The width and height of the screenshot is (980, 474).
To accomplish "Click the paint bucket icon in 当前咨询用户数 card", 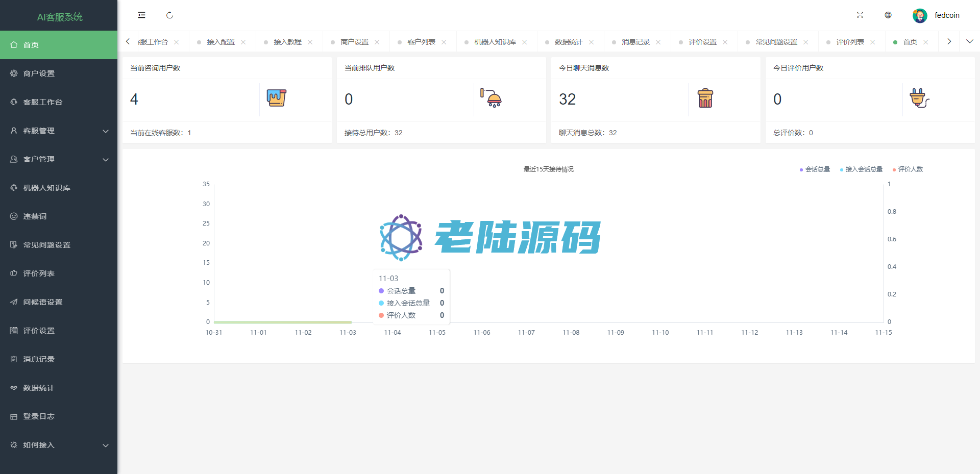I will click(x=276, y=98).
